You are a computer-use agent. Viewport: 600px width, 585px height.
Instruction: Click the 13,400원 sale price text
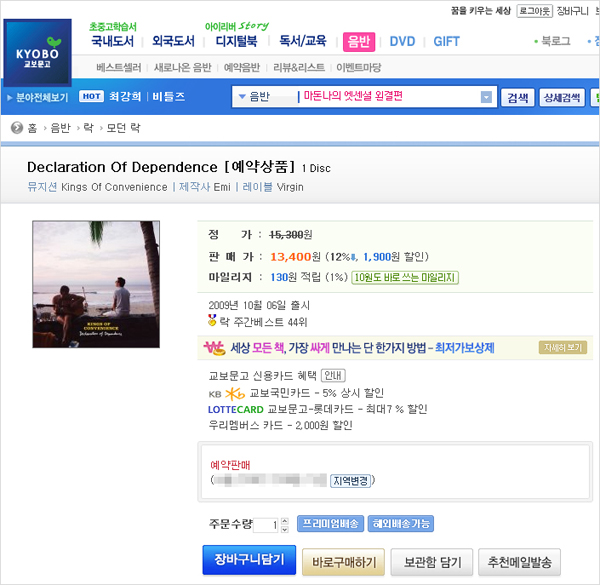click(x=295, y=257)
